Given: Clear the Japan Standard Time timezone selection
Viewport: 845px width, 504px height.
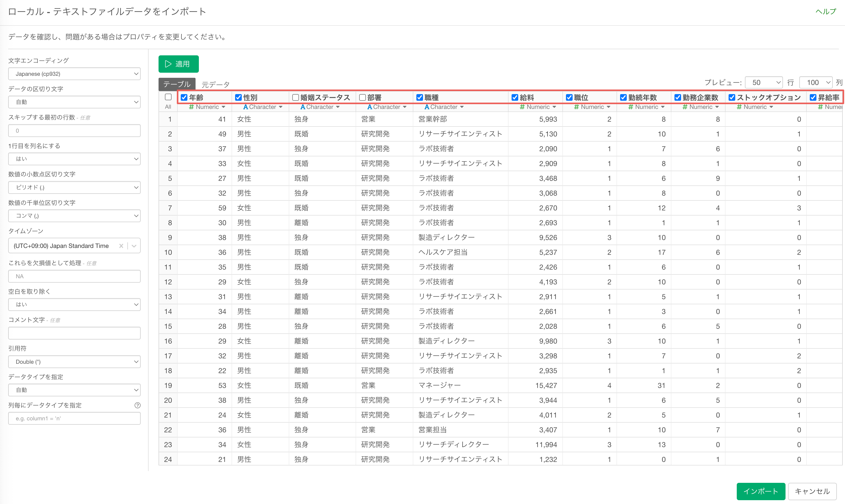Looking at the screenshot, I should tap(121, 246).
